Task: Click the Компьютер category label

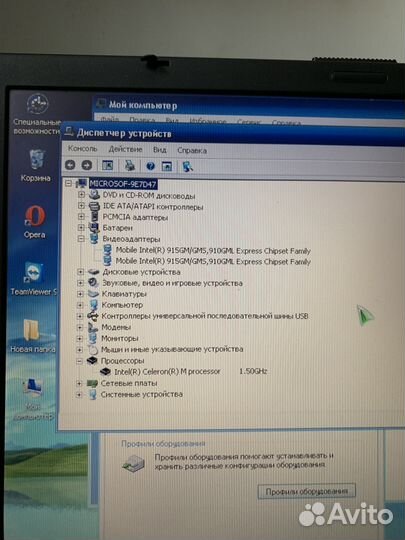Action: [x=122, y=305]
